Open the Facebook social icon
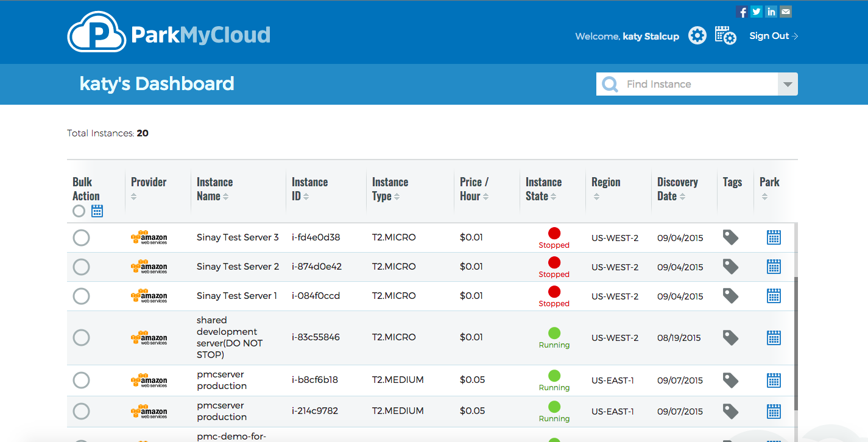The height and width of the screenshot is (442, 868). pyautogui.click(x=741, y=12)
